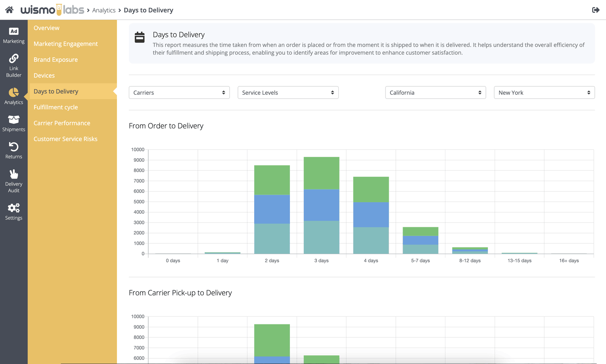This screenshot has width=606, height=364.
Task: Click the '8-12 days' axis label
Action: click(470, 261)
